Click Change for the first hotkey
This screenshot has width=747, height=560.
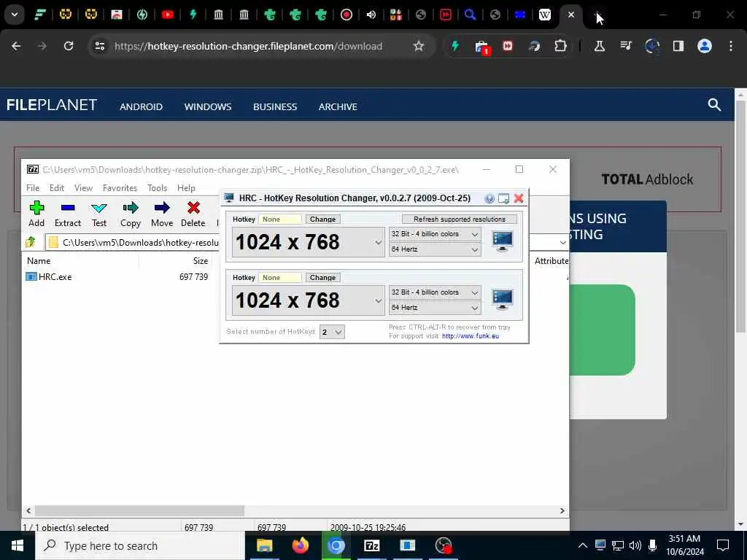tap(322, 219)
